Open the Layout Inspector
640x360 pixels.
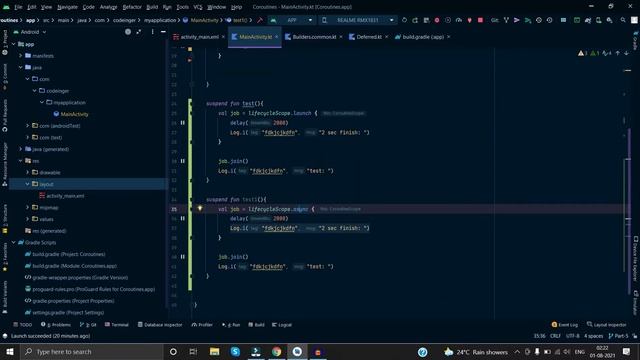click(607, 325)
